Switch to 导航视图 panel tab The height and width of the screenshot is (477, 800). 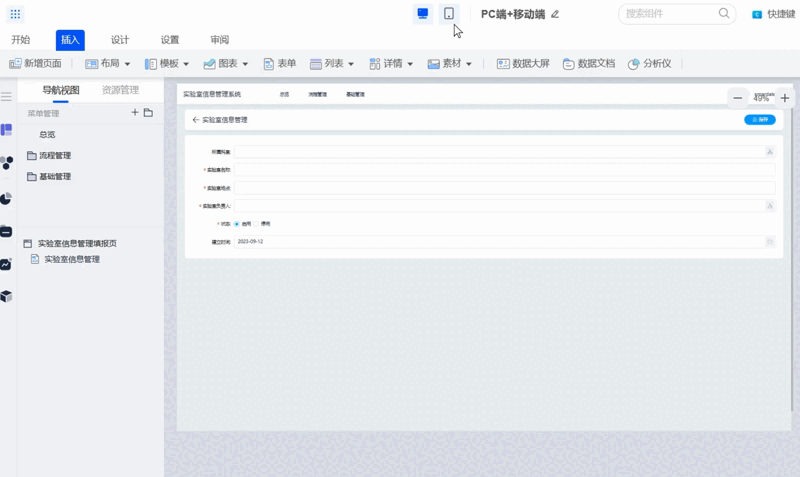coord(61,90)
